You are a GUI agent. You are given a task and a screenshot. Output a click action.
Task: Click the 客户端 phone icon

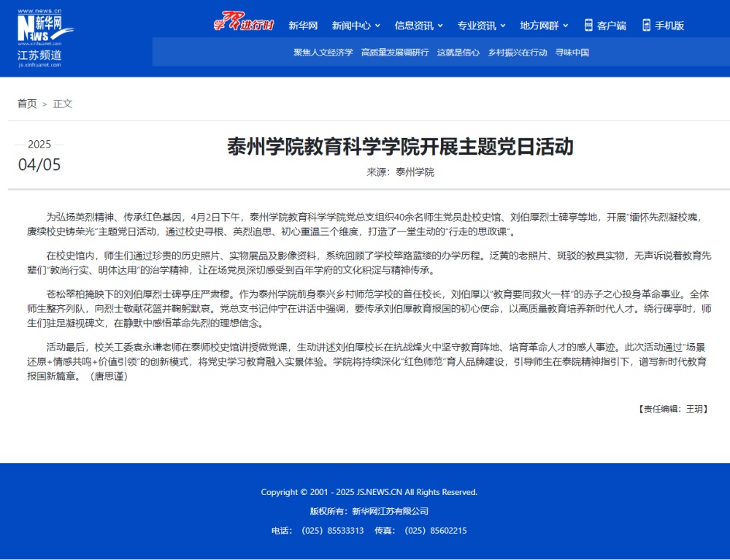[x=588, y=26]
